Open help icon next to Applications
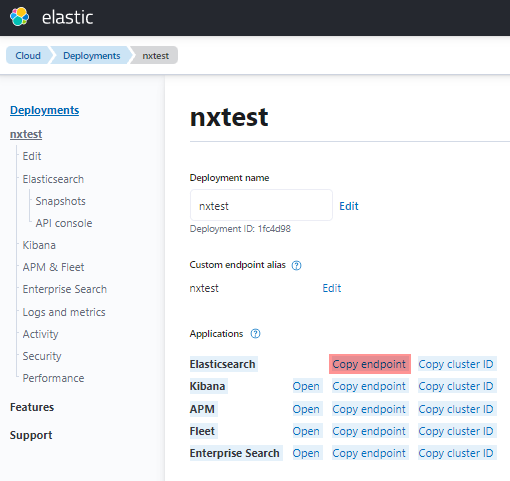 [255, 334]
